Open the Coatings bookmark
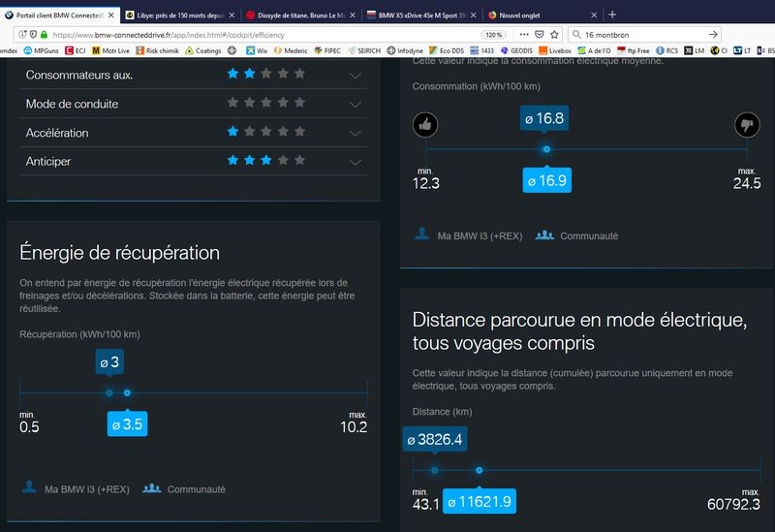 coord(203,50)
